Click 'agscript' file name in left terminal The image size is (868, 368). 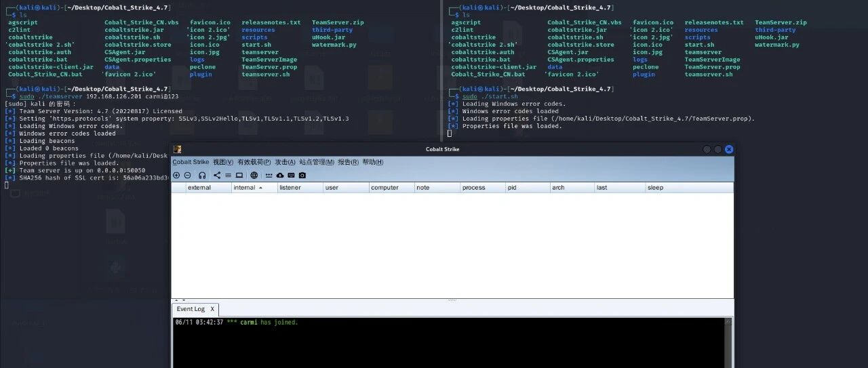(x=23, y=22)
